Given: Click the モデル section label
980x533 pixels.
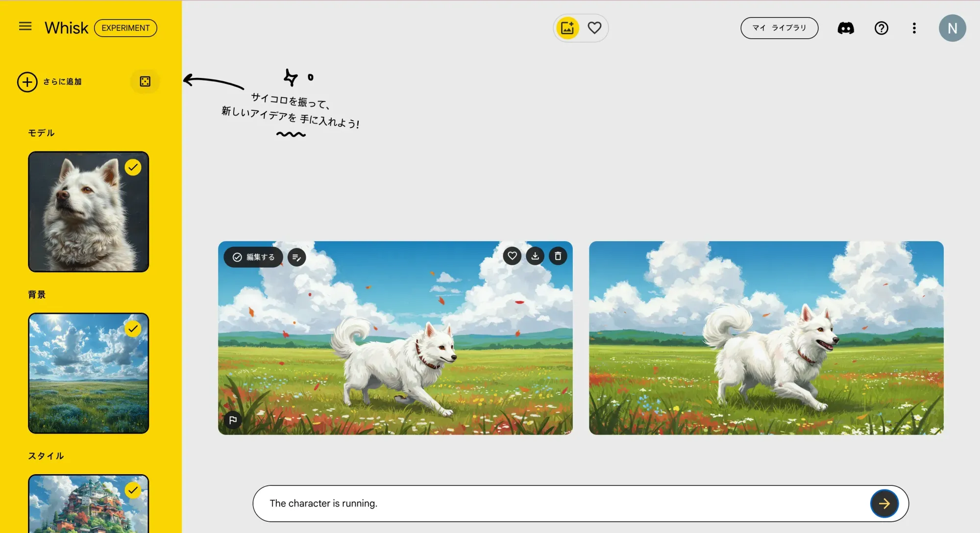Looking at the screenshot, I should coord(41,133).
